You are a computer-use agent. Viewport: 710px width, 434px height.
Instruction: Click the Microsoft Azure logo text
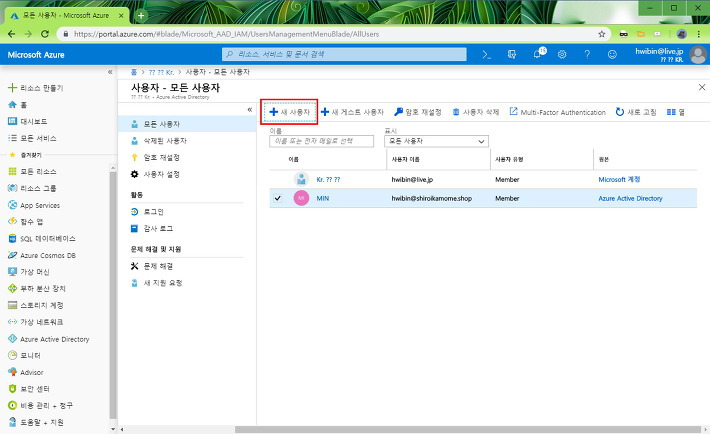coord(36,55)
